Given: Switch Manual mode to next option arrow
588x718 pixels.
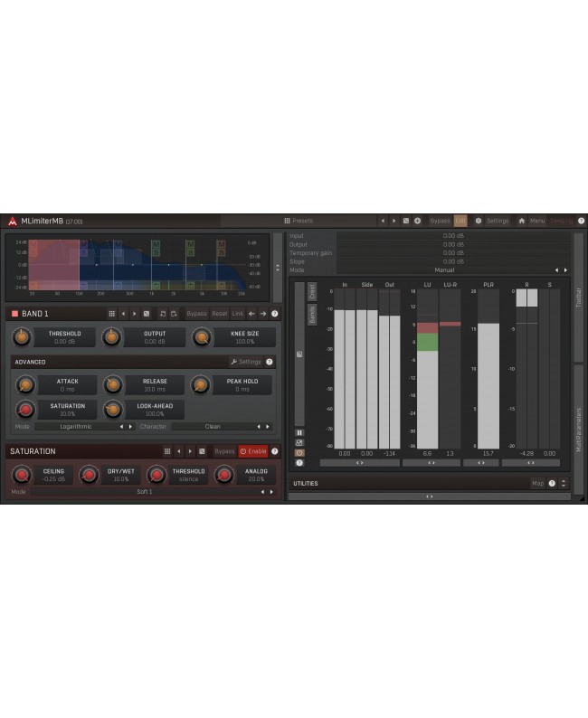Looking at the screenshot, I should 565,270.
